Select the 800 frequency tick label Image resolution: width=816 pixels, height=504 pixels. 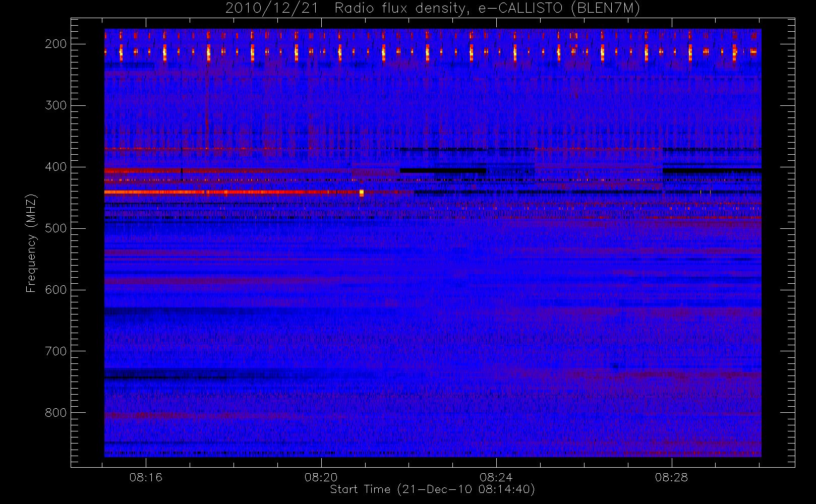click(56, 413)
